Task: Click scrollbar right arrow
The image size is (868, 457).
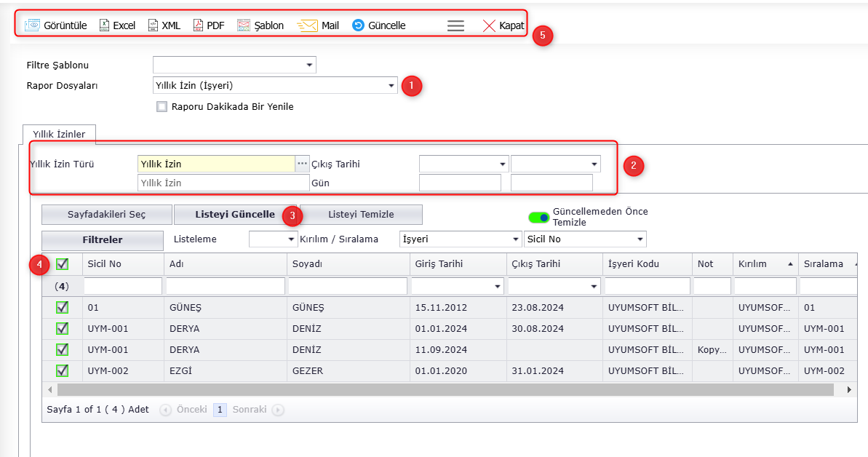Action: pos(850,390)
